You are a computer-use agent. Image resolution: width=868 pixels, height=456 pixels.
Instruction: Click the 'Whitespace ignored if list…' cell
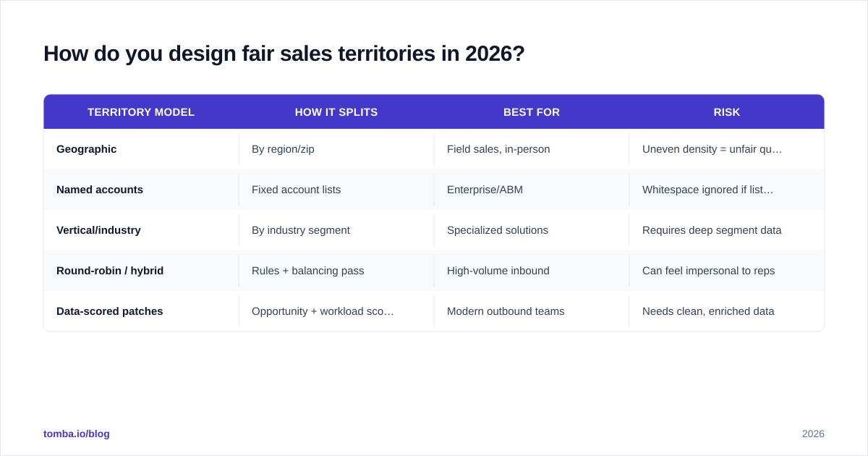(727, 190)
